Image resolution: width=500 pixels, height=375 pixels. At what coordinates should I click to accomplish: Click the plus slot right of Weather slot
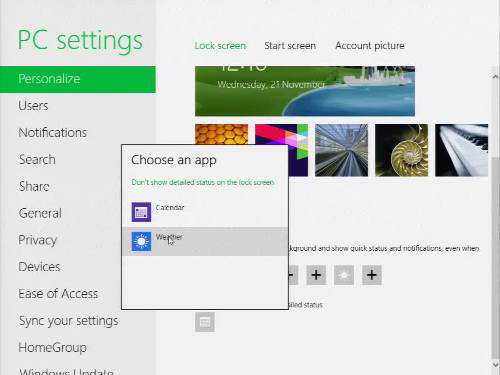point(372,275)
